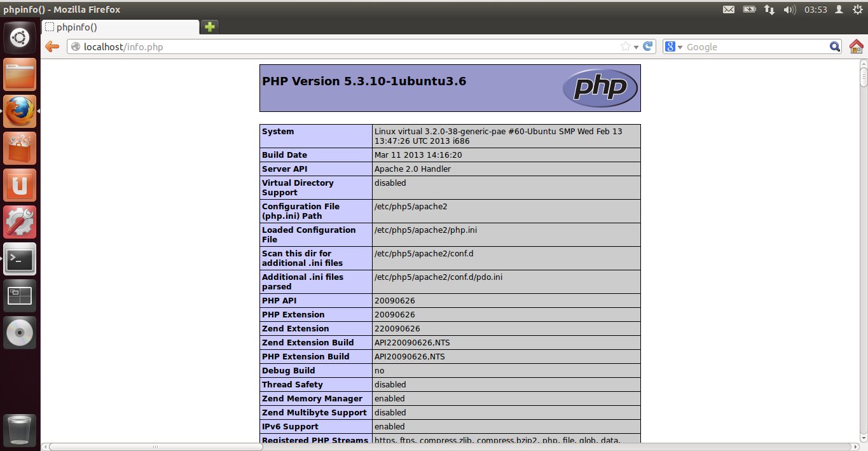Bookmark this page with the star
Screen dimensions: 868x451
(x=625, y=46)
